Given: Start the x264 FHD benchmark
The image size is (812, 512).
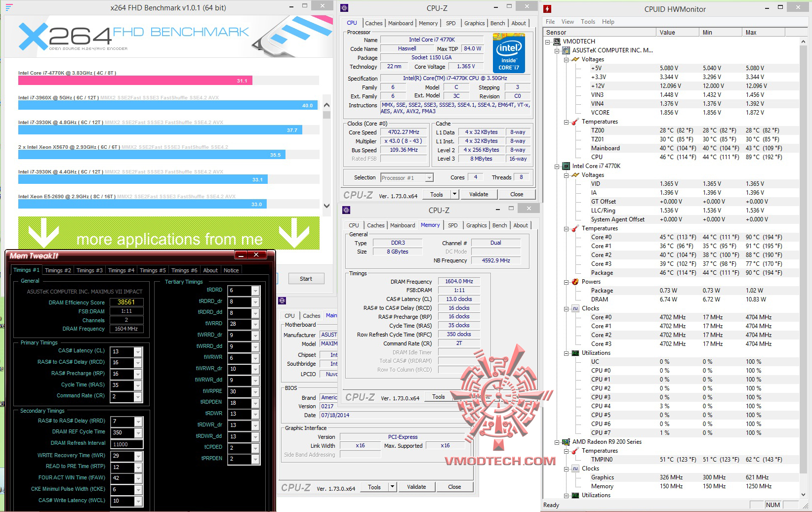Looking at the screenshot, I should click(306, 279).
